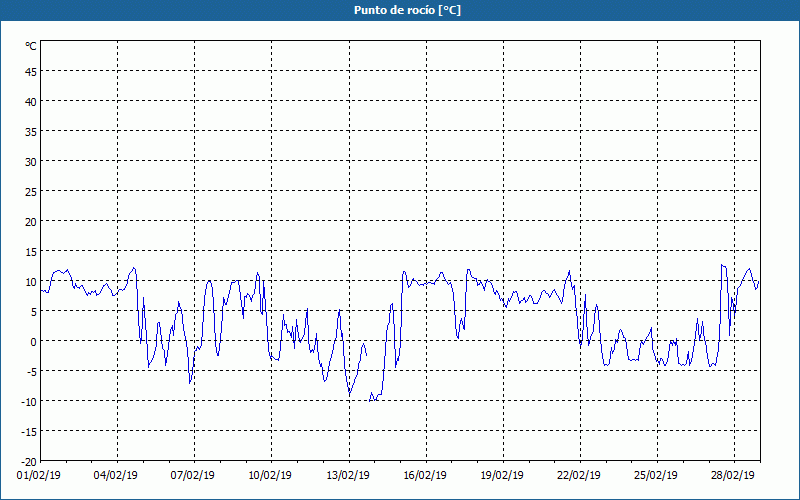Click the date label 25/02/19
The width and height of the screenshot is (800, 500).
pos(656,476)
